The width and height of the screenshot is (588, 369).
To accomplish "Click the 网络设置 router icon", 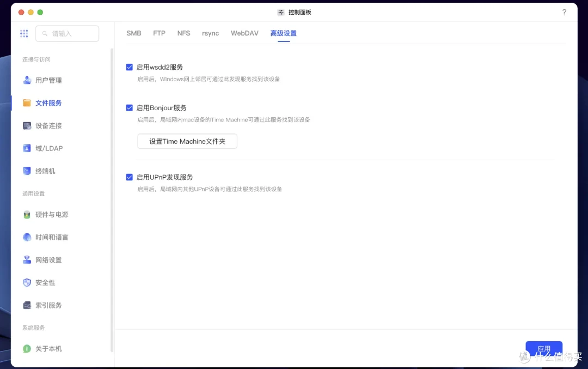I will click(27, 260).
